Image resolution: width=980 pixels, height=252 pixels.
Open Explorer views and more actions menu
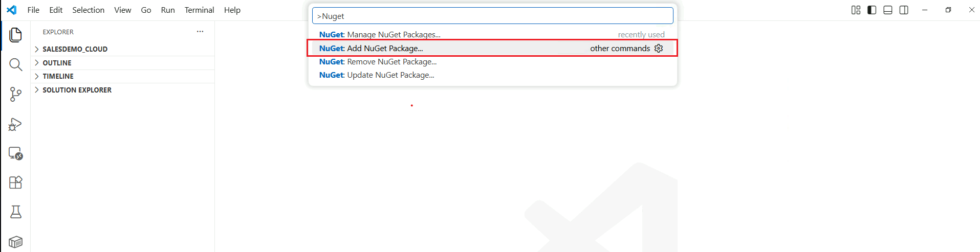click(x=200, y=32)
